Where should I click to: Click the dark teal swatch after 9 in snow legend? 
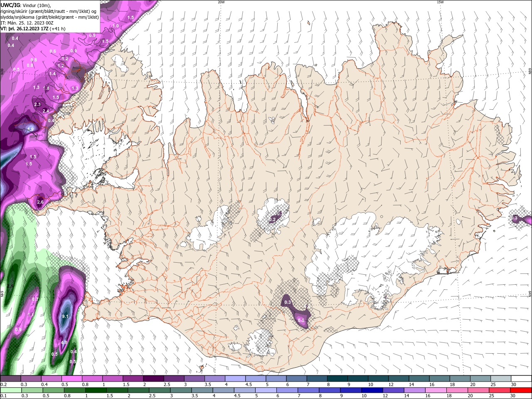click(358, 379)
